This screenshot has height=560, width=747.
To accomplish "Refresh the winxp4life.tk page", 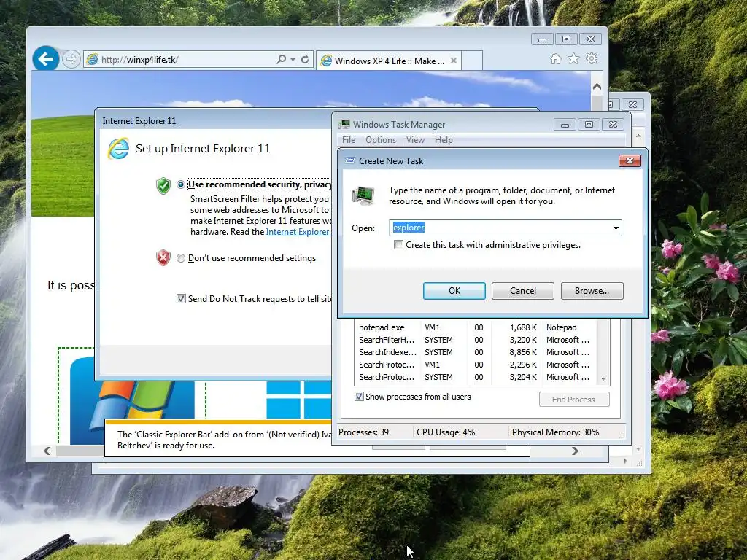I will point(305,59).
